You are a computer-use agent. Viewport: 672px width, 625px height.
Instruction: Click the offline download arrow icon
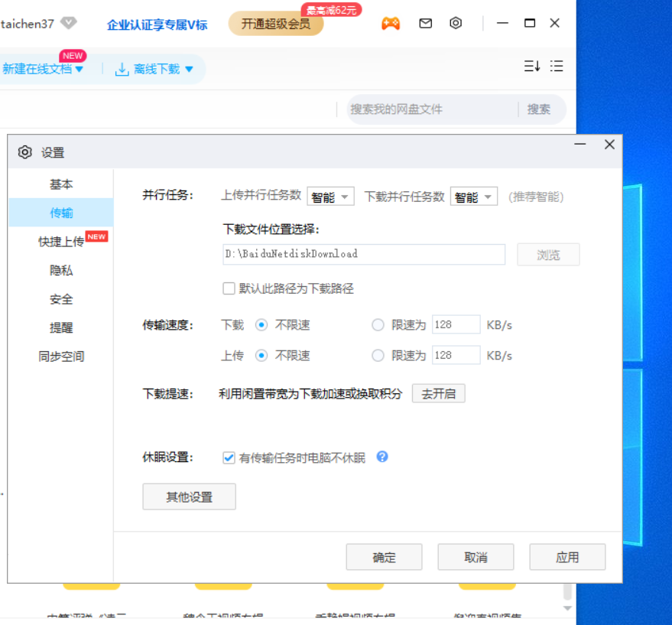click(122, 69)
